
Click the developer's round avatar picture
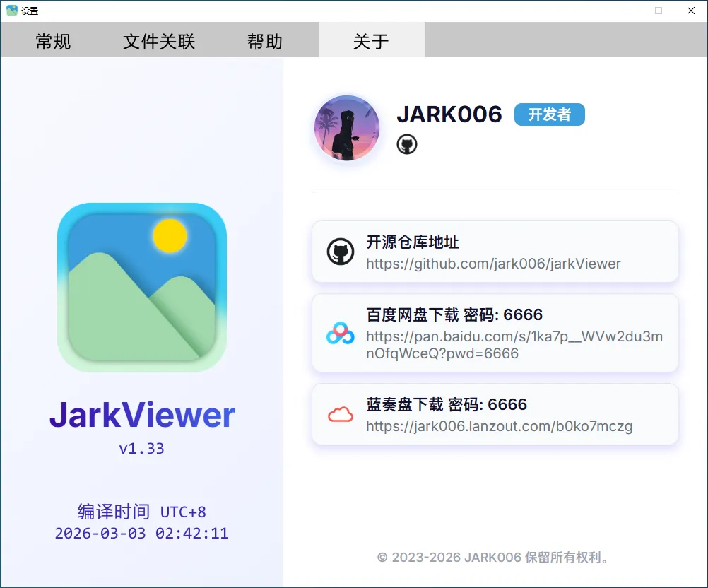point(347,128)
